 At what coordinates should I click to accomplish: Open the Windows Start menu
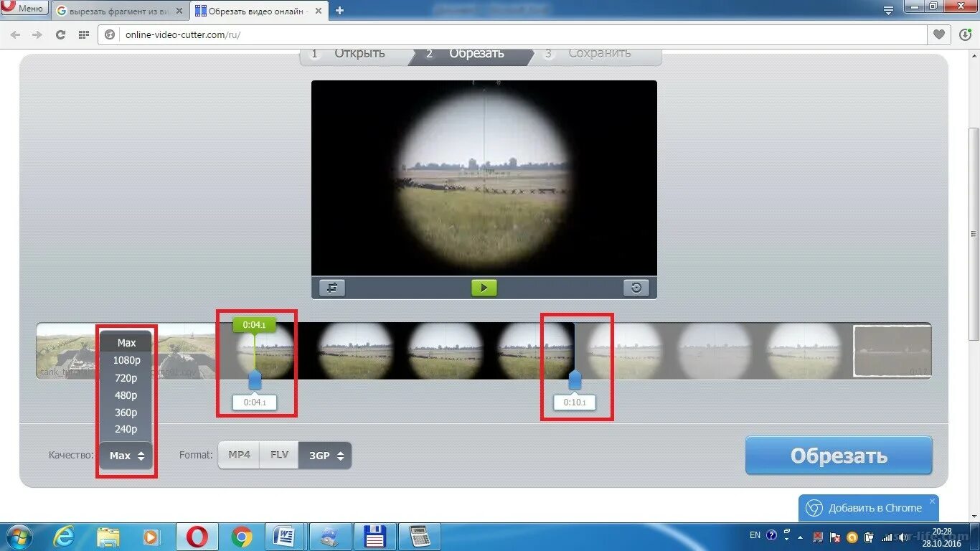pyautogui.click(x=19, y=537)
